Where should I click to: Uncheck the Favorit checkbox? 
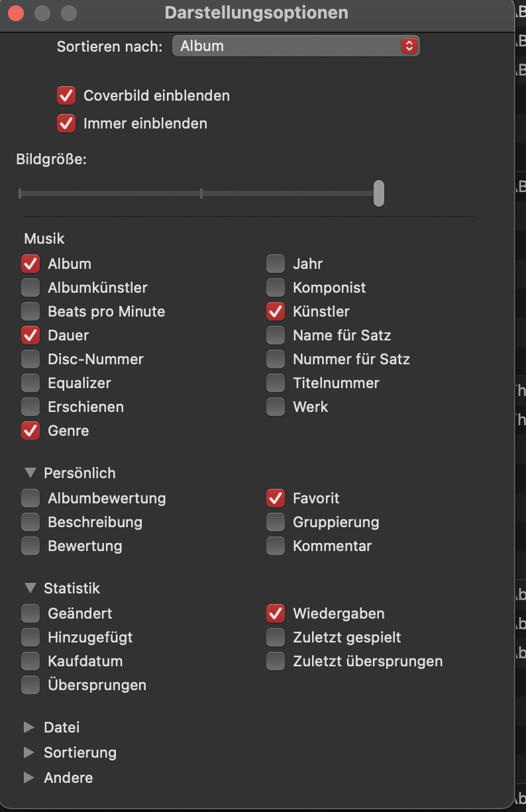(x=276, y=498)
